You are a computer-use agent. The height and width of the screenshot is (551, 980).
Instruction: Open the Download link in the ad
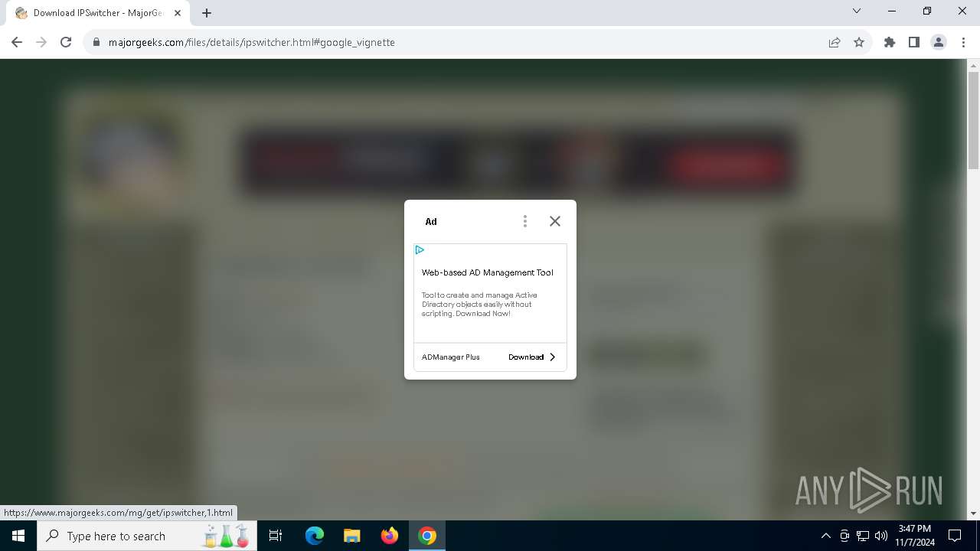[526, 357]
